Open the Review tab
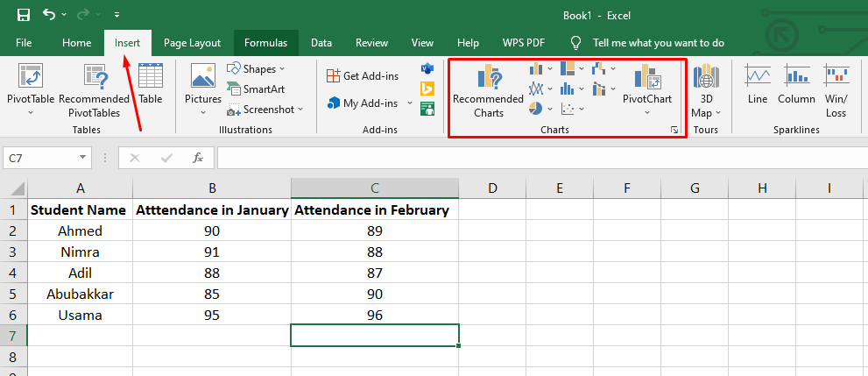The image size is (868, 376). tap(371, 43)
